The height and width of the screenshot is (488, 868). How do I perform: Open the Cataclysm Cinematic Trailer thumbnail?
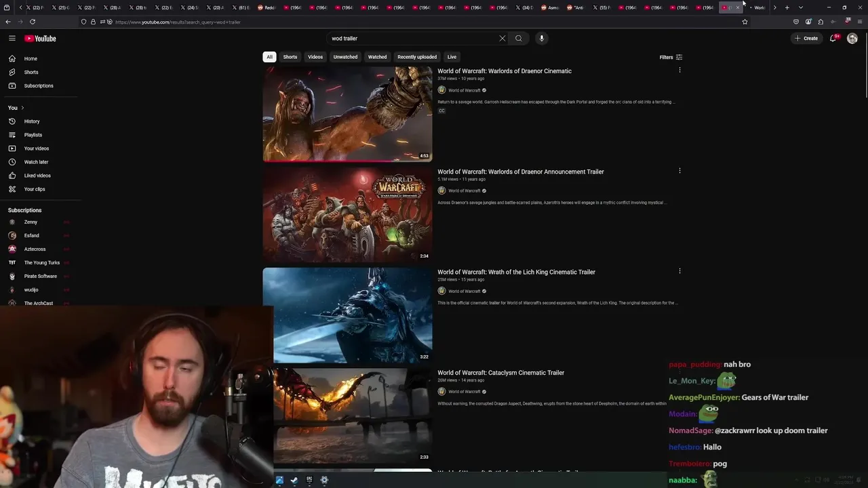(x=353, y=415)
